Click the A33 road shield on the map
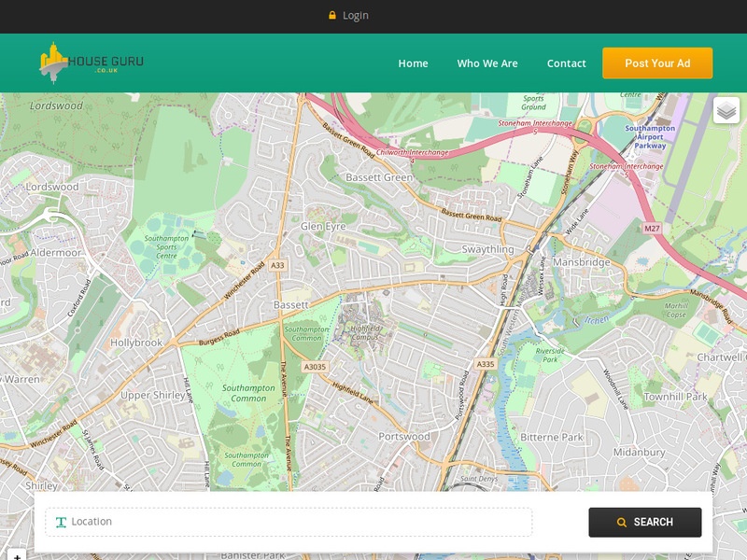 [x=277, y=265]
